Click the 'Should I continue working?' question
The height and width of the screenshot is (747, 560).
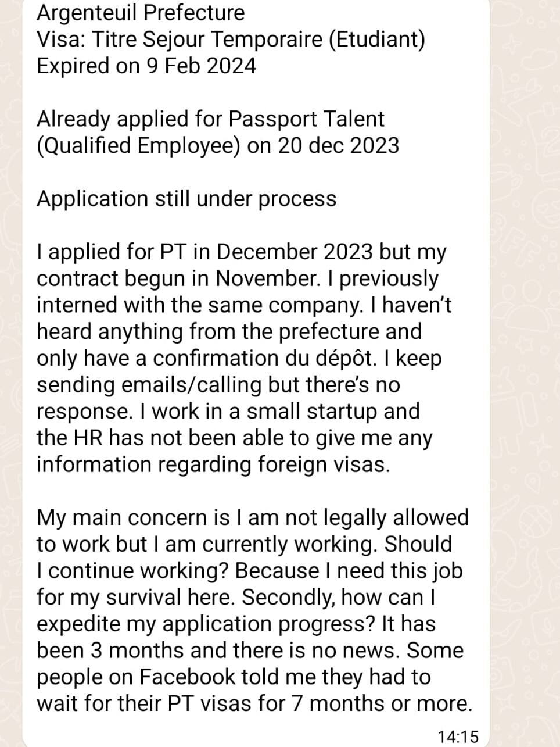[418, 545]
